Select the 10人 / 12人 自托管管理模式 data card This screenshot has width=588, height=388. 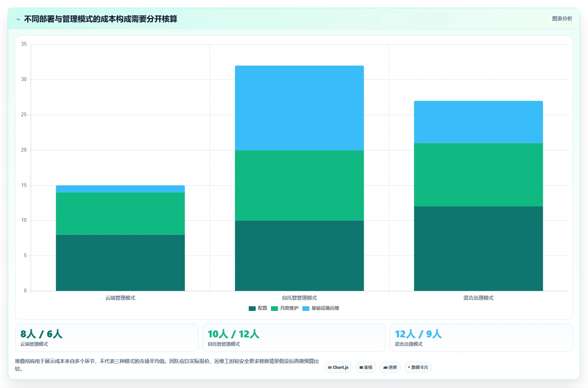[x=294, y=338]
